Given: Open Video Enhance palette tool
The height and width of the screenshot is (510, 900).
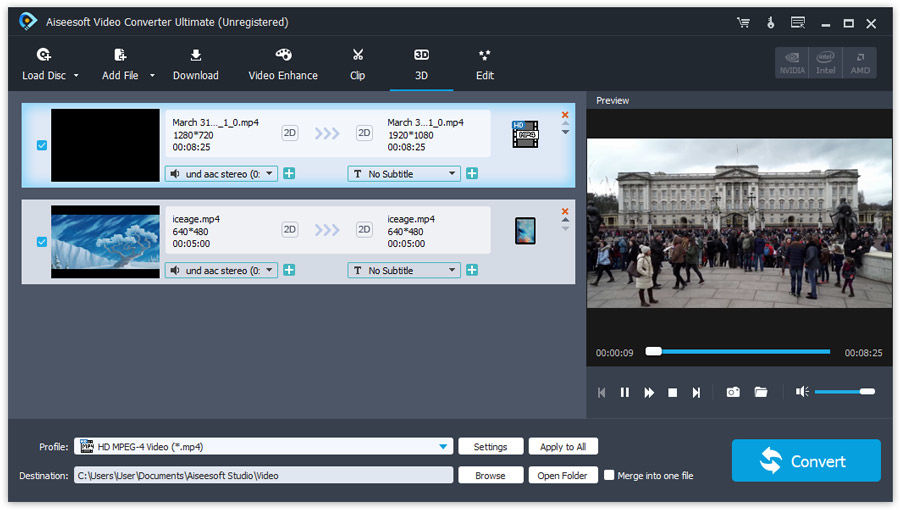Looking at the screenshot, I should coord(283,64).
